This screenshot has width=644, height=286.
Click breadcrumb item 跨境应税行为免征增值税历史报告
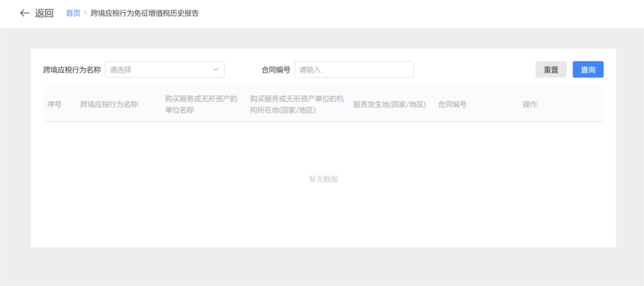pyautogui.click(x=144, y=13)
